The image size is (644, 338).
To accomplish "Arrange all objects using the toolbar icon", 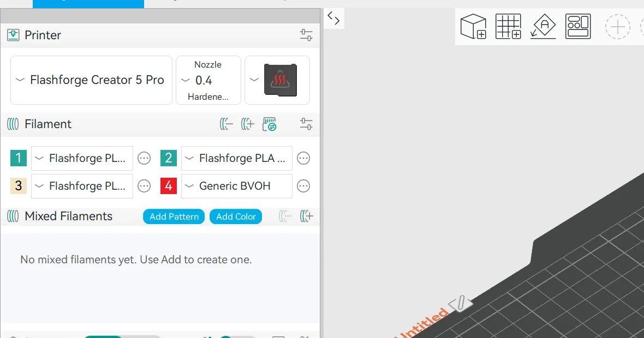I will (x=578, y=27).
